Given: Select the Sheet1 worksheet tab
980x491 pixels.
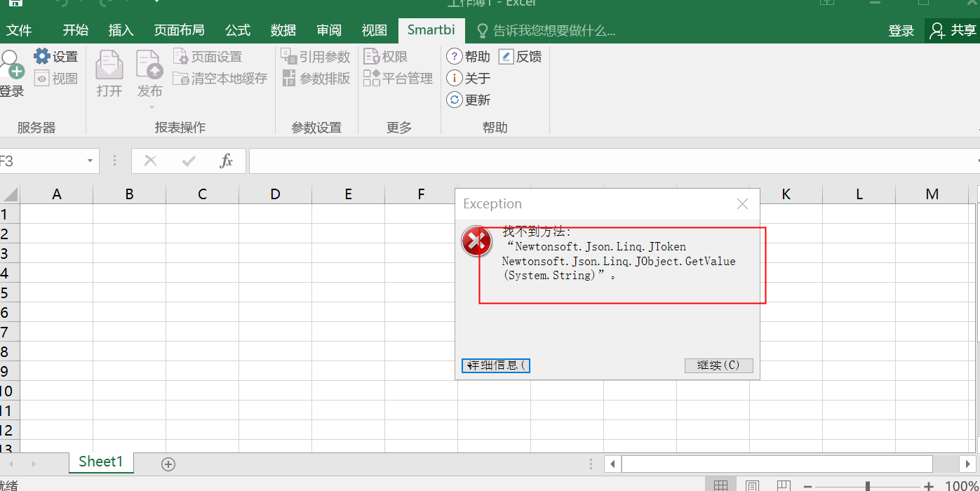Looking at the screenshot, I should tap(101, 462).
